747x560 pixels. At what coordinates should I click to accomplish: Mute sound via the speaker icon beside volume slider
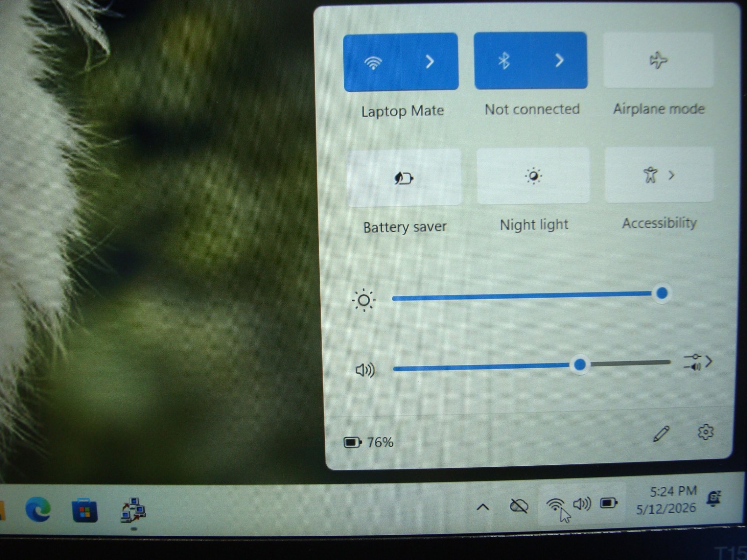(365, 371)
